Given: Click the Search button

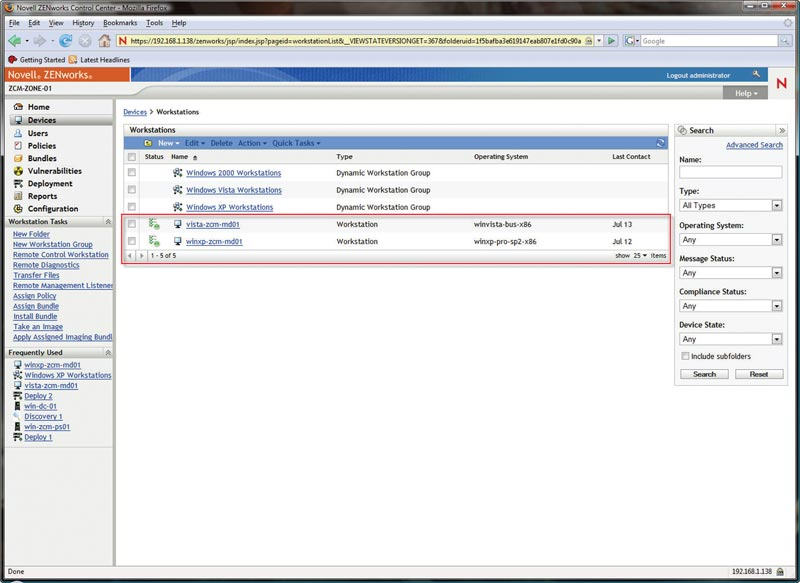Looking at the screenshot, I should point(704,374).
